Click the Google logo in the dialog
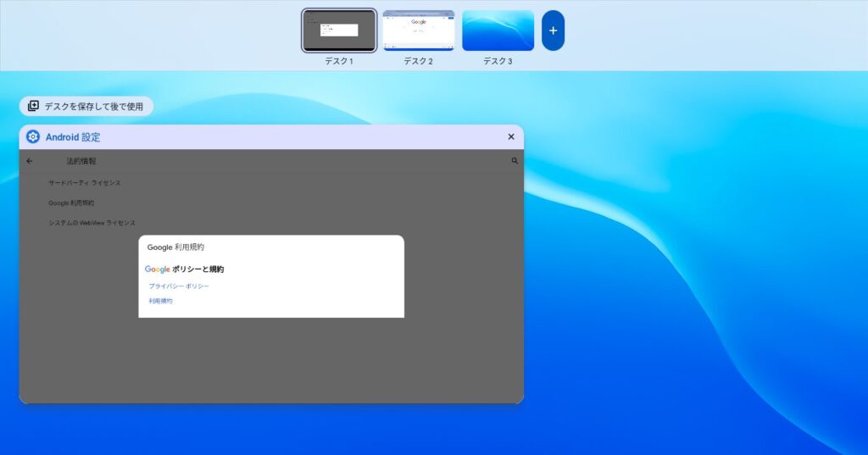 pos(158,269)
